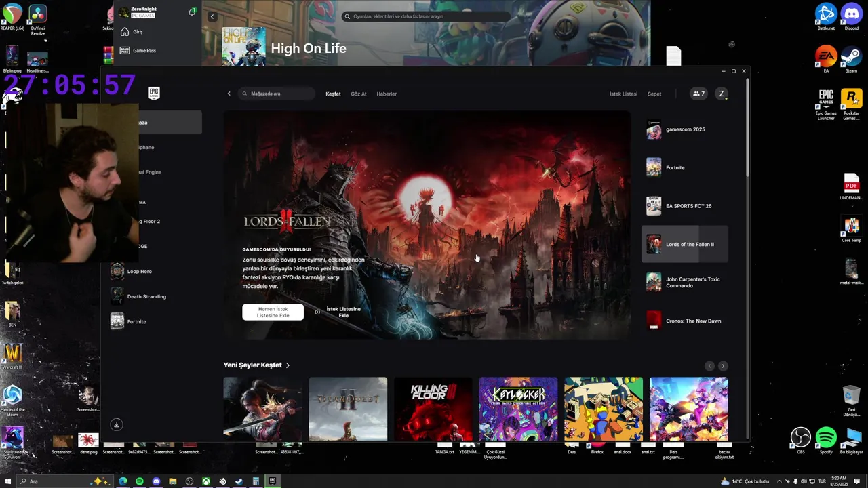This screenshot has height=488, width=868.
Task: Select Cronos: The New Dawn featured entry
Action: (685, 321)
